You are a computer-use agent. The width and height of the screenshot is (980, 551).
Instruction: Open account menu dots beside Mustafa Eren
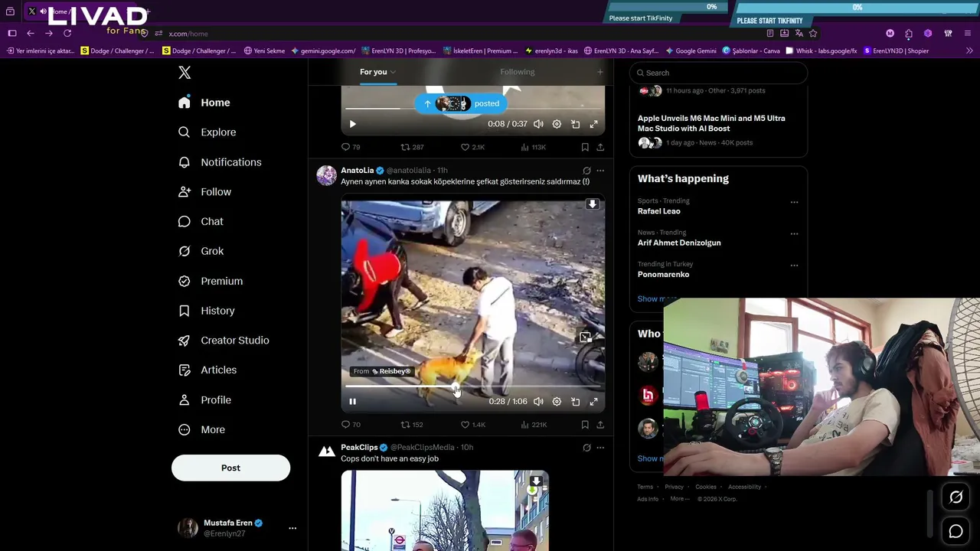292,528
